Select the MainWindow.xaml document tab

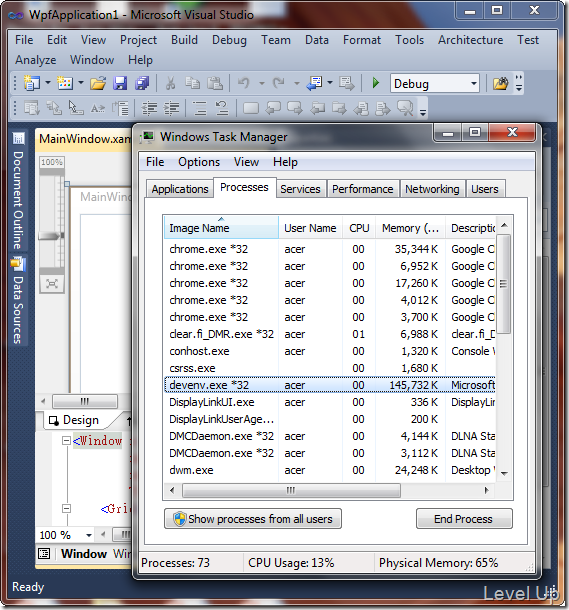coord(84,139)
